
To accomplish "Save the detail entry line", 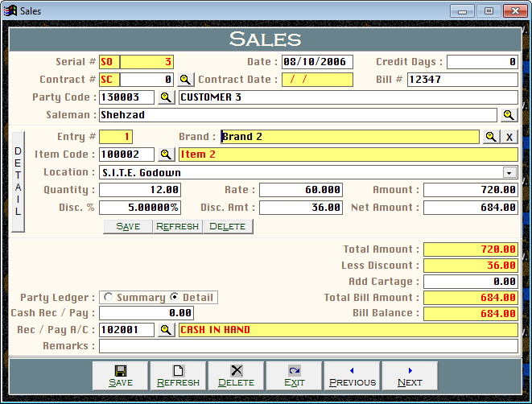I will (128, 226).
